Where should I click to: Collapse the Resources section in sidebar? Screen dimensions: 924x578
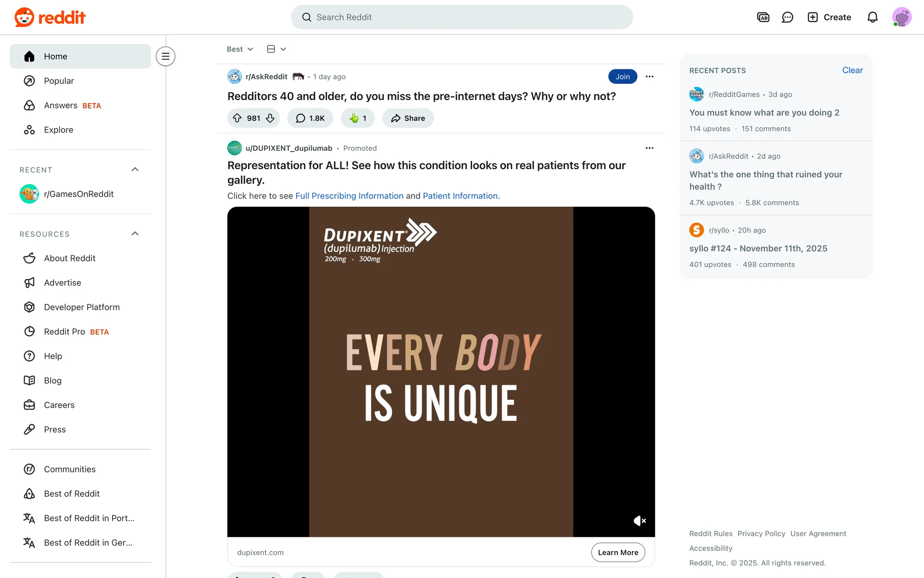point(135,234)
